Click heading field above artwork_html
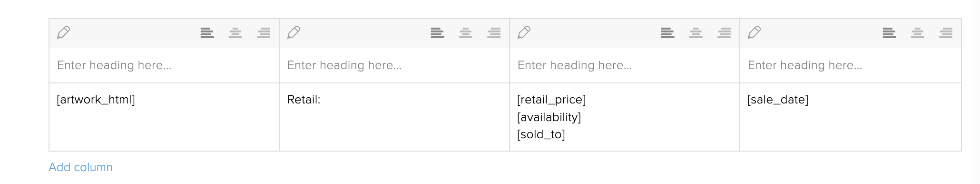This screenshot has width=980, height=184. 164,65
